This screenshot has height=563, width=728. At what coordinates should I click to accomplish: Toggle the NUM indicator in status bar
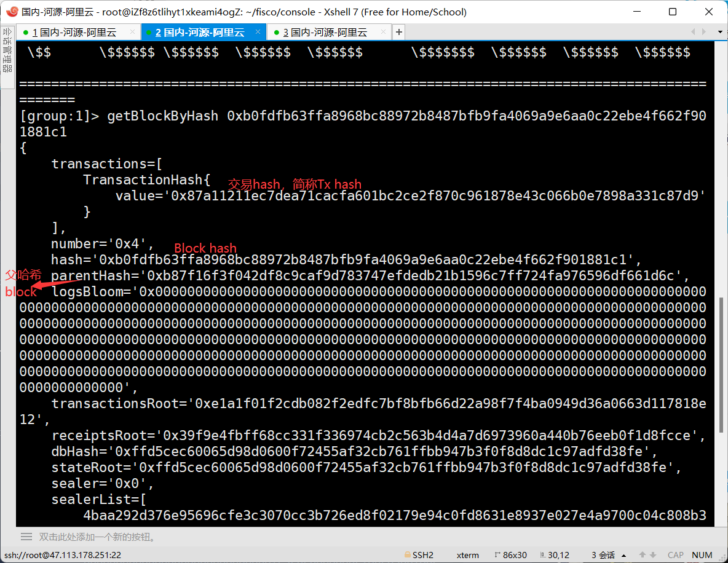[x=702, y=555]
